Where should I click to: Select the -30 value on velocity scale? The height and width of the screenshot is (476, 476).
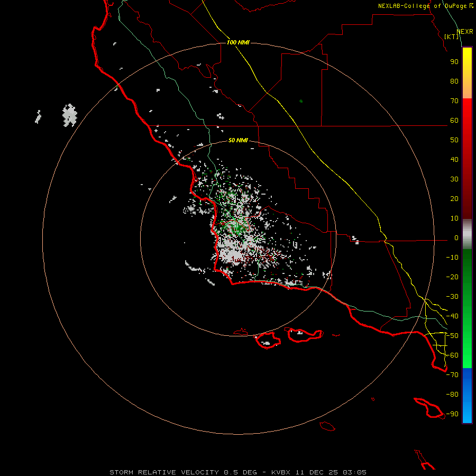[x=452, y=297]
